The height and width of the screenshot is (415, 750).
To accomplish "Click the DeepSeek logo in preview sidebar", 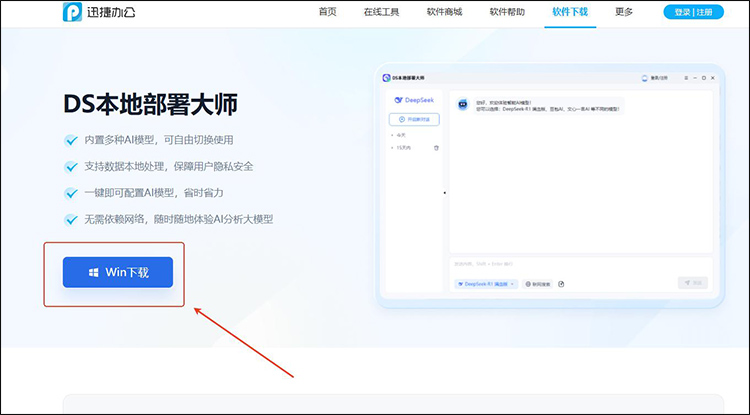I will click(x=414, y=100).
